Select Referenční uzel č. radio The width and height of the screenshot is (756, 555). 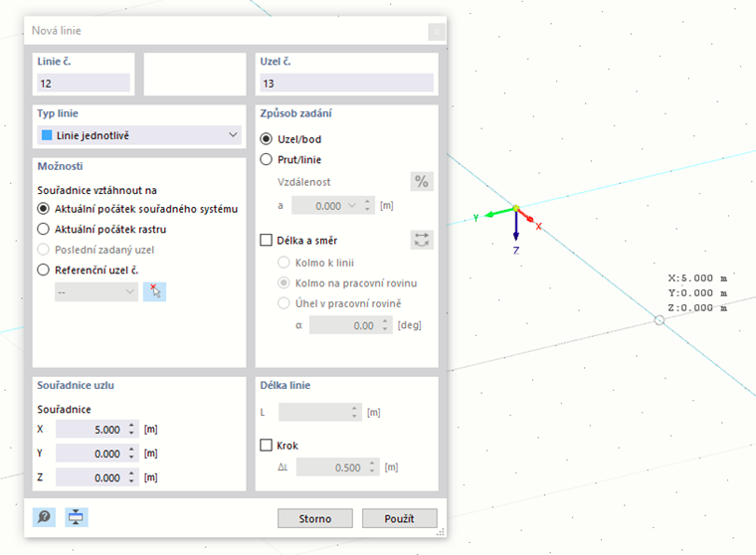44,270
